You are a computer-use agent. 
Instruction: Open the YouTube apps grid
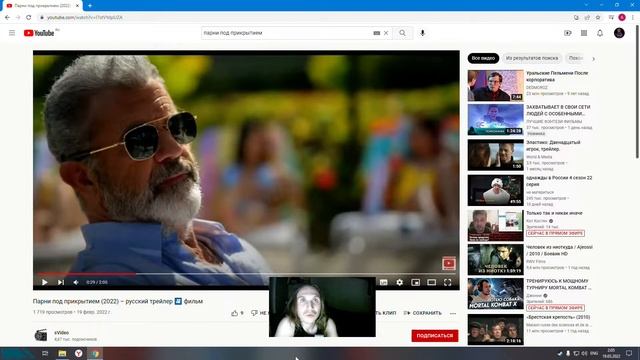coord(584,33)
